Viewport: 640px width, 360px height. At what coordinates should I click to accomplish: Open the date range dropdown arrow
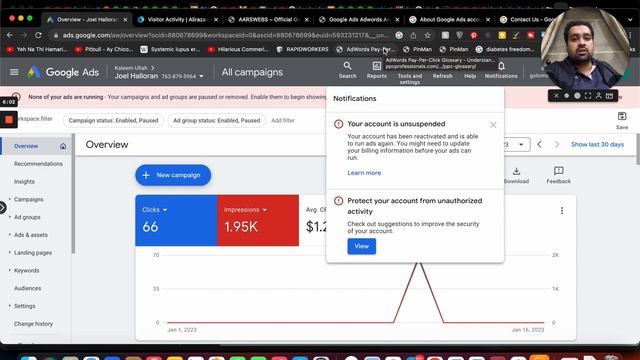[521, 144]
